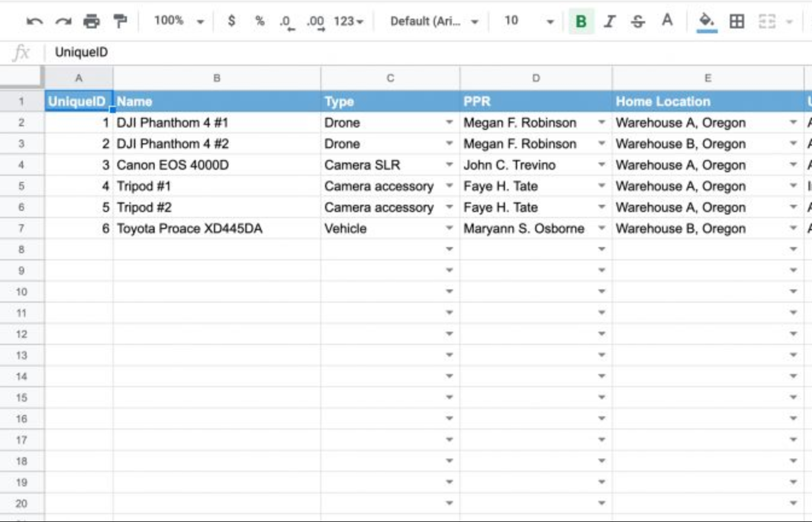Open the font family Default dropdown

pyautogui.click(x=434, y=21)
